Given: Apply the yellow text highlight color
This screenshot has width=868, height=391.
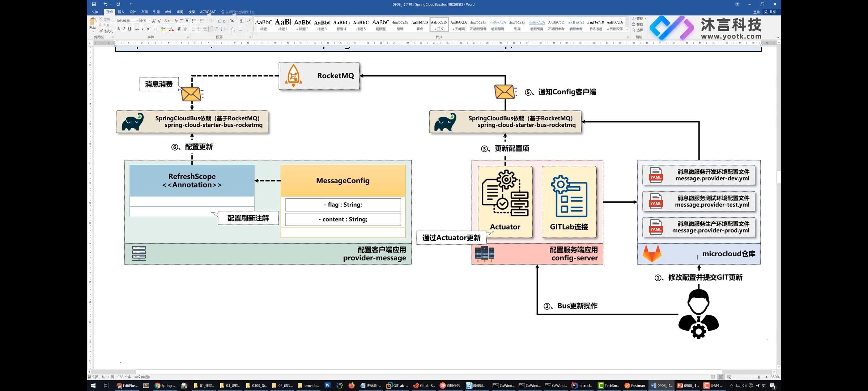Looking at the screenshot, I should [163, 29].
